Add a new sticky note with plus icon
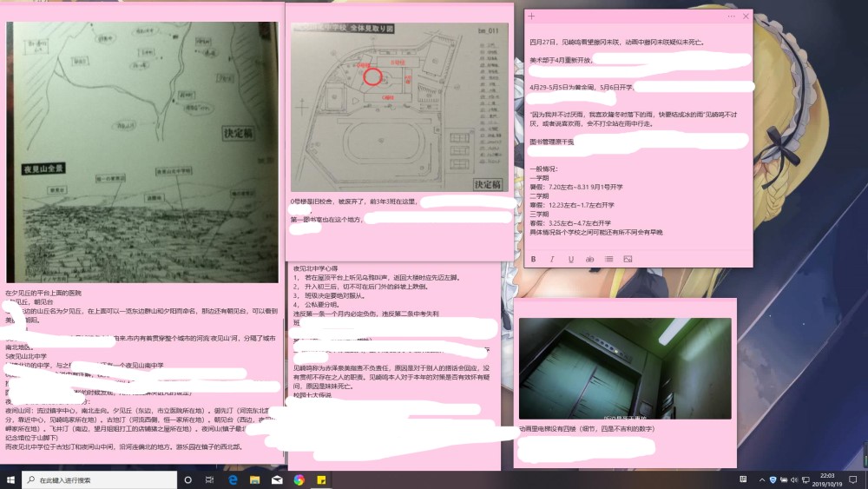868x489 pixels. (531, 16)
